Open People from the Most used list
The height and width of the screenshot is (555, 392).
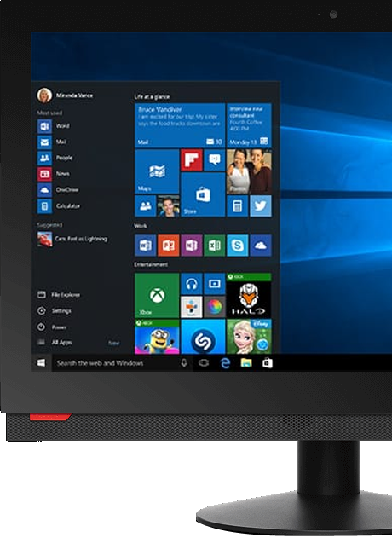click(x=55, y=158)
